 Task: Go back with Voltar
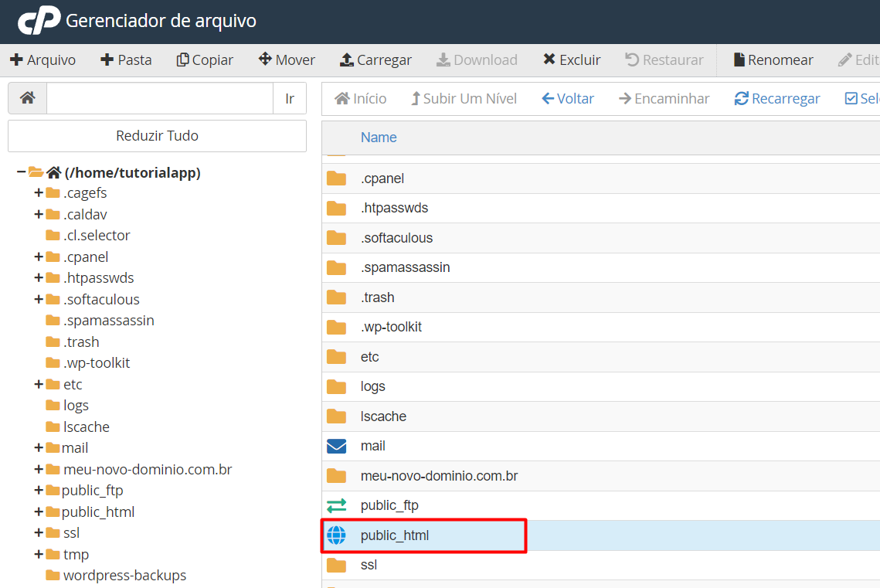(x=568, y=99)
